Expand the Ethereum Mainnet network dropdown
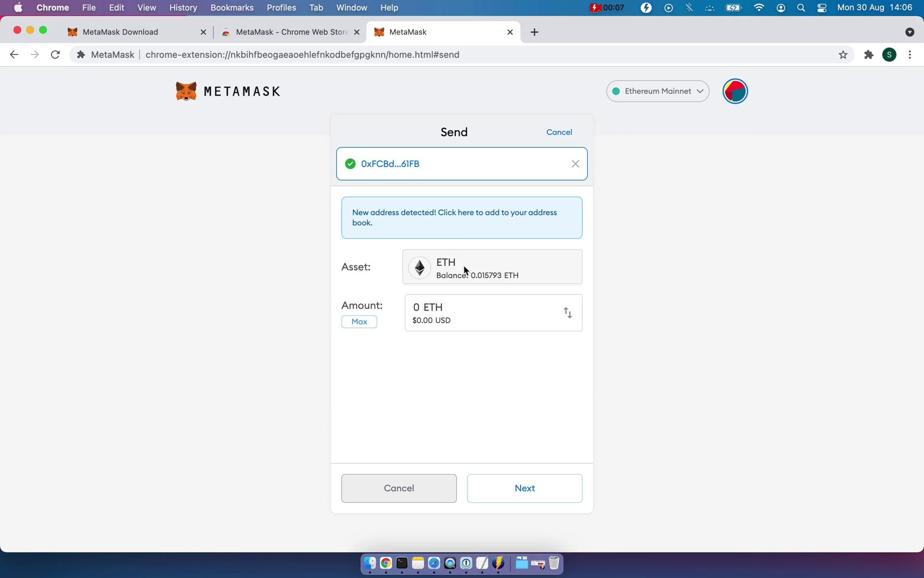Image resolution: width=924 pixels, height=578 pixels. (657, 91)
